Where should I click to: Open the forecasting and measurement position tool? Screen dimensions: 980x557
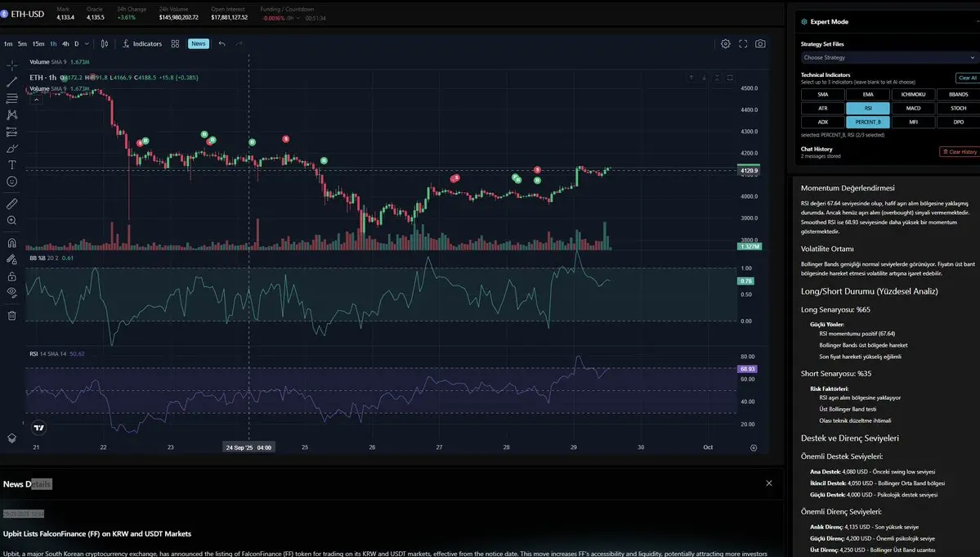click(12, 132)
